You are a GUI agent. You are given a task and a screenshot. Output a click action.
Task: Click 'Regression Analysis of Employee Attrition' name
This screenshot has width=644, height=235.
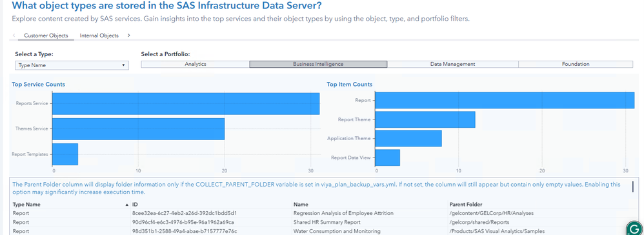click(343, 213)
